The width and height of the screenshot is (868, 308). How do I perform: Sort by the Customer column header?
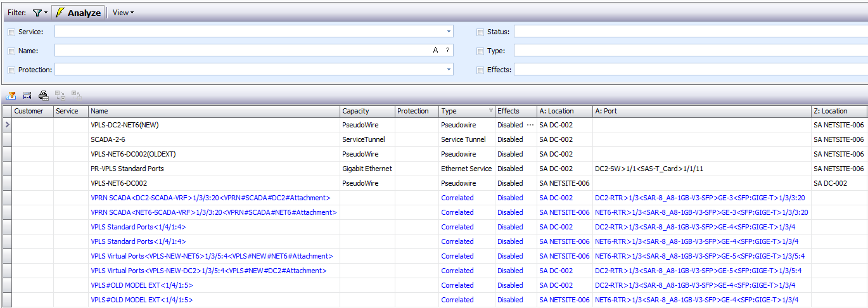click(x=33, y=111)
